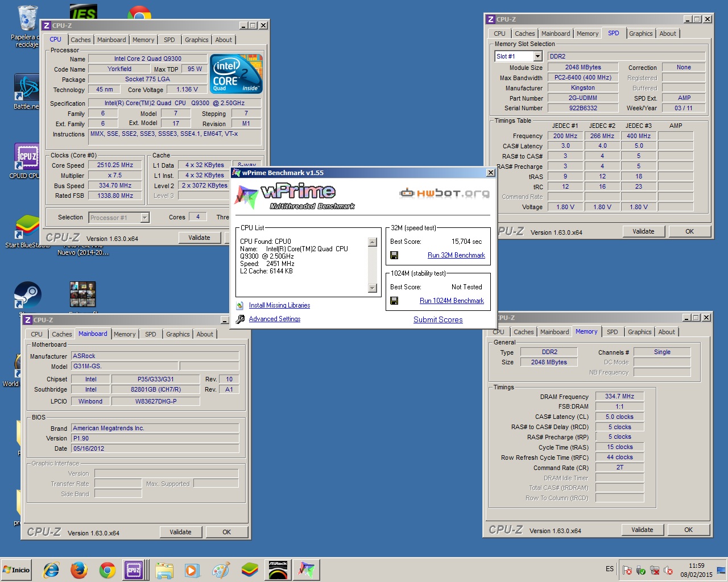Switch to Memory tab in the SPD window

click(587, 34)
